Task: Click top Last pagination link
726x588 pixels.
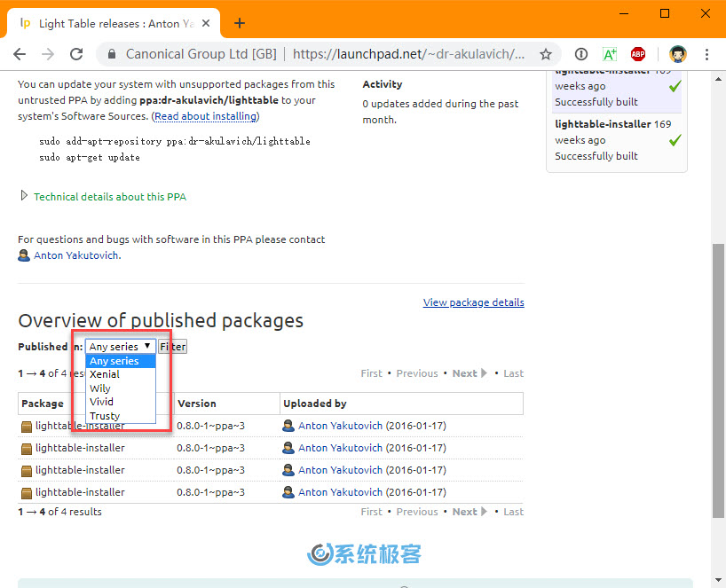Action: (x=514, y=373)
